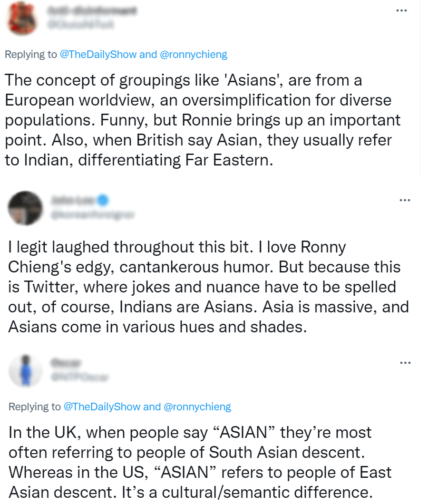The image size is (428, 504).
Task: Click the dark avatar on the 'legit laughed' tweet
Action: [26, 208]
